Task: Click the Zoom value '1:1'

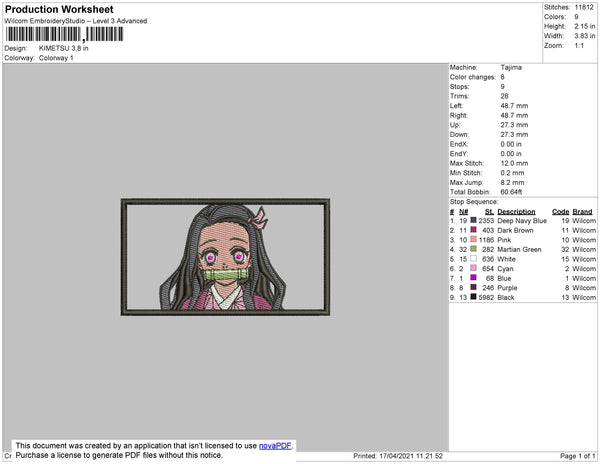Action: coord(579,46)
